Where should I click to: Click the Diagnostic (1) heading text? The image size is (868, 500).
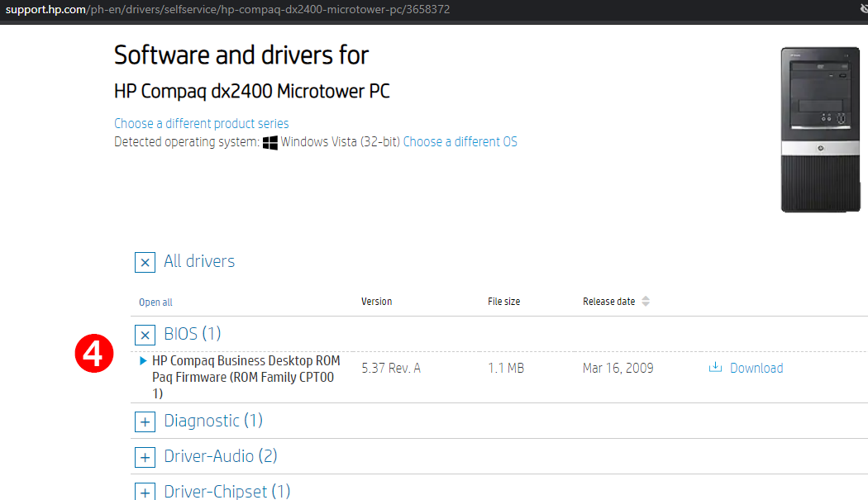(x=213, y=421)
